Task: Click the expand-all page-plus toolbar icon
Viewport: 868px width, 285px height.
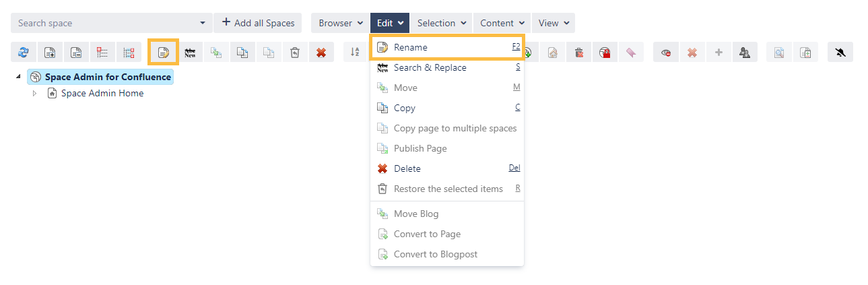Action: click(x=50, y=53)
